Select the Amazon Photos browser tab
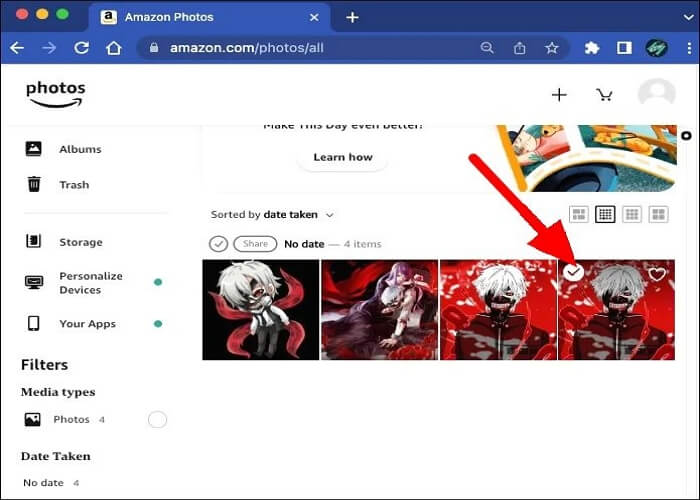 click(x=210, y=17)
